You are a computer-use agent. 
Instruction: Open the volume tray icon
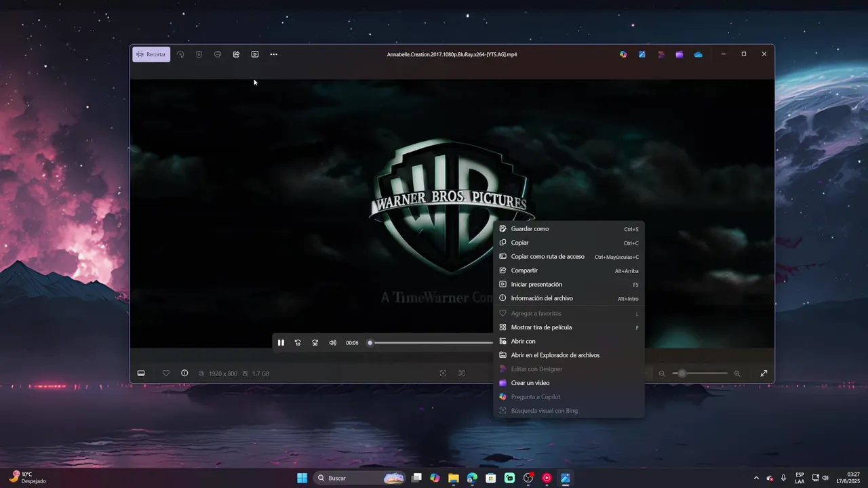[825, 478]
